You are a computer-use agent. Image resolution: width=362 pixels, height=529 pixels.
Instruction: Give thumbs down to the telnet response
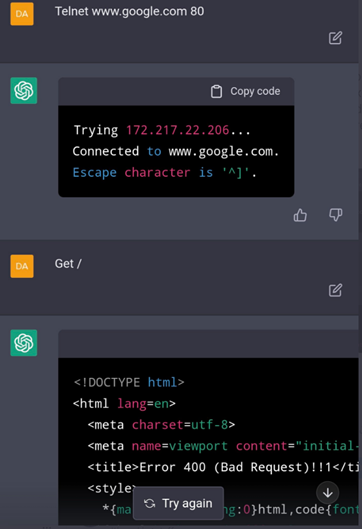pos(335,215)
